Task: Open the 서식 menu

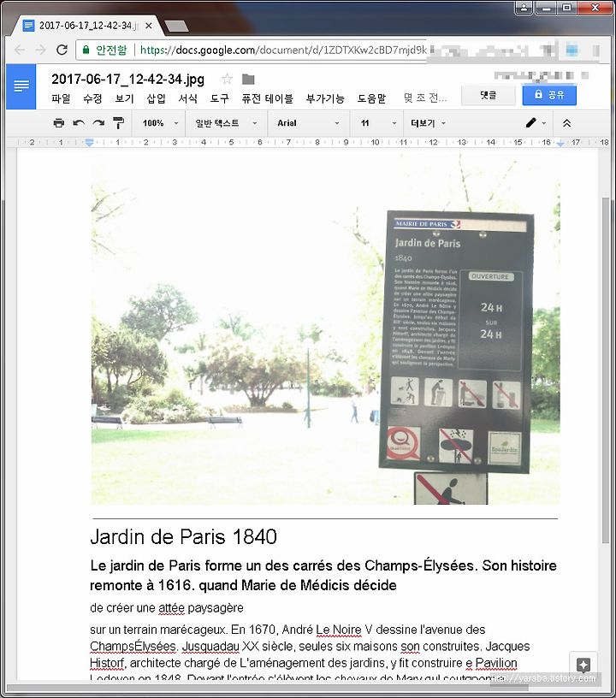Action: 188,98
